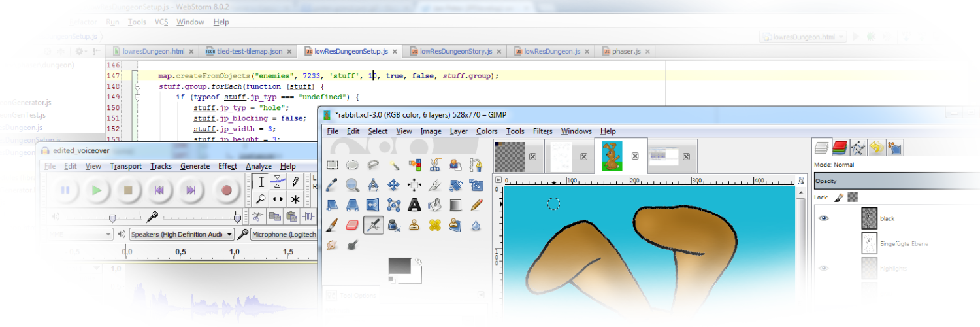Pick the Color Picker eyedropper tool

click(332, 185)
